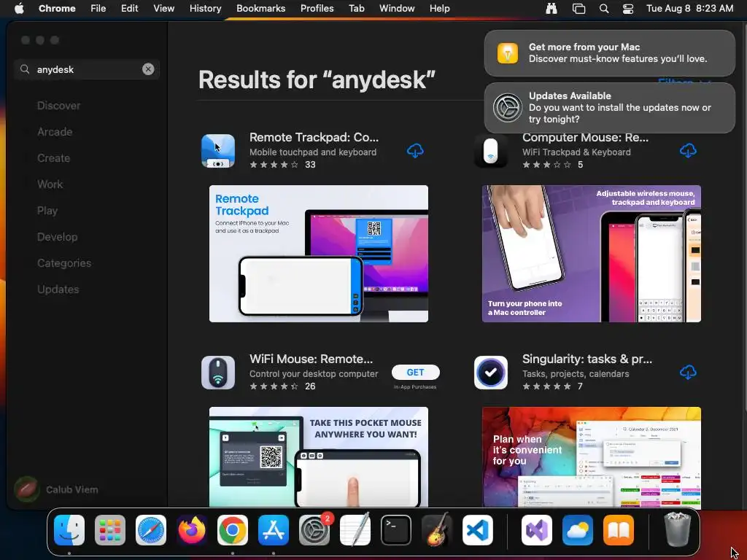The image size is (747, 560).
Task: Open Launchpad from the Dock
Action: coord(110,530)
